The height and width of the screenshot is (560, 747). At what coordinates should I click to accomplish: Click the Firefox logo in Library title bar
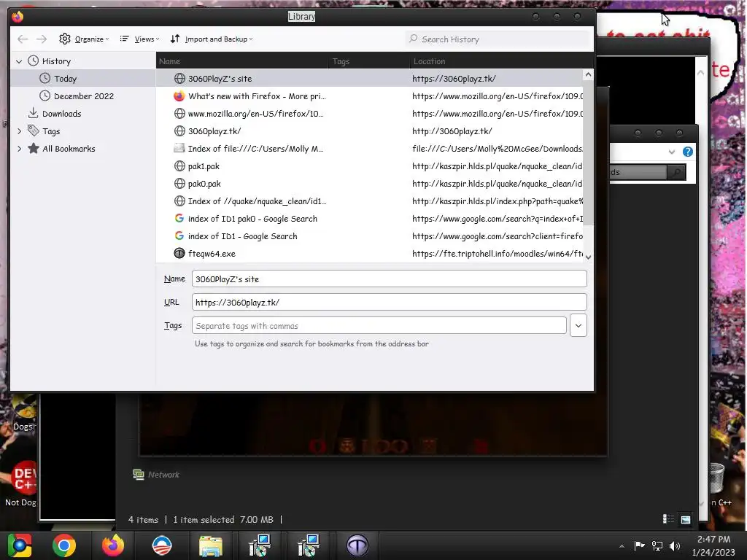(18, 17)
